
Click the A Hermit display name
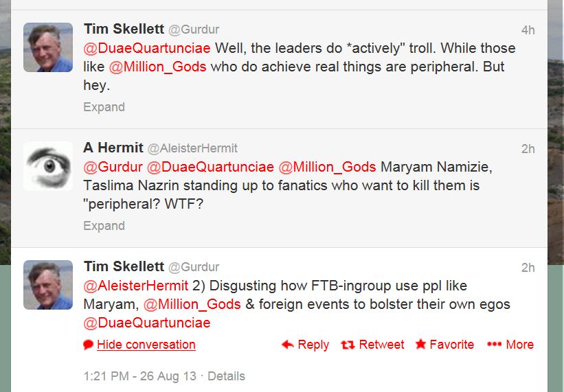pyautogui.click(x=113, y=148)
